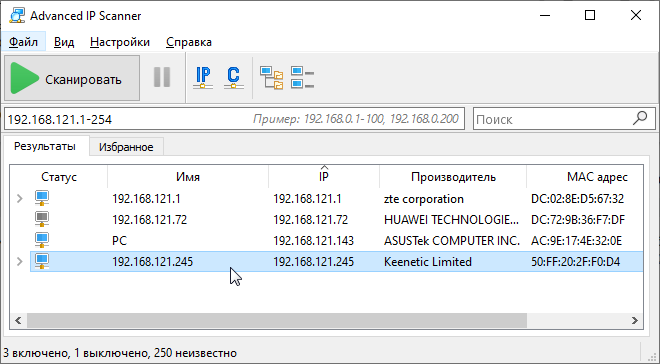Screen dimensions: 660x364
Task: Click the expand all tree icon
Action: (x=271, y=78)
